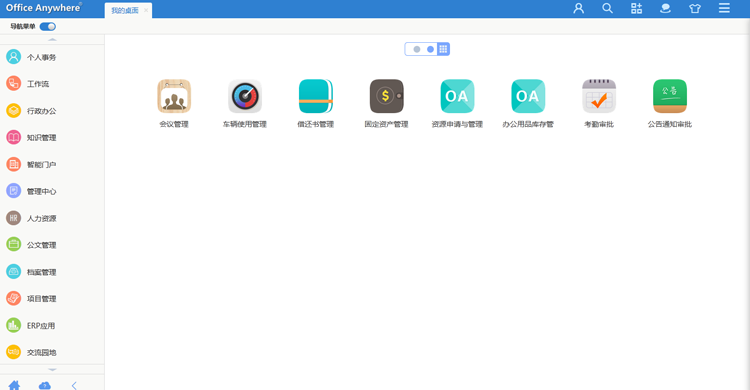Click the 公告通知审批 text label
The height and width of the screenshot is (390, 750).
coord(670,124)
